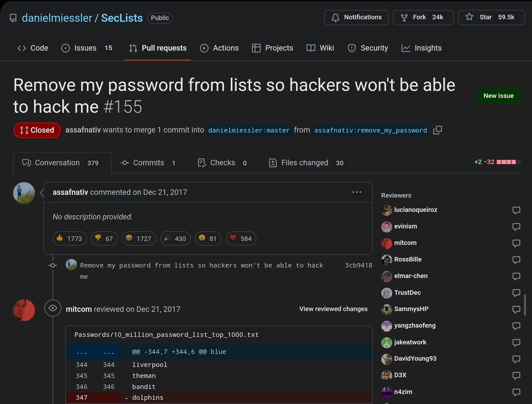Switch to the Checks tab
Viewport: 532px width, 404px height.
pyautogui.click(x=223, y=163)
